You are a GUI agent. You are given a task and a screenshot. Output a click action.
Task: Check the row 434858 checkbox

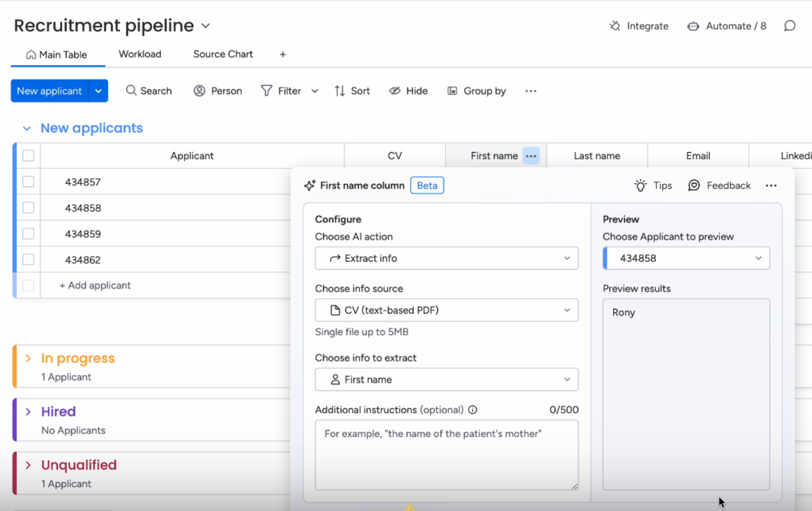[29, 208]
